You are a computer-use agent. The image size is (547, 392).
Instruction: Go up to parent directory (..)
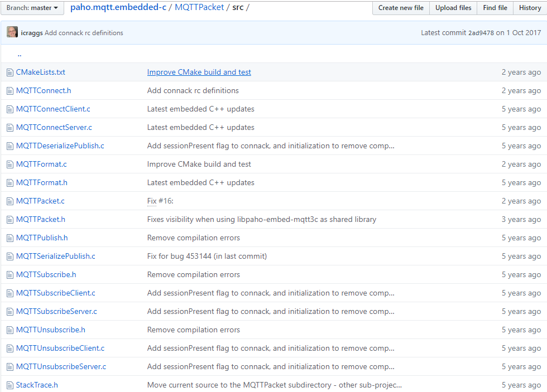pyautogui.click(x=20, y=54)
